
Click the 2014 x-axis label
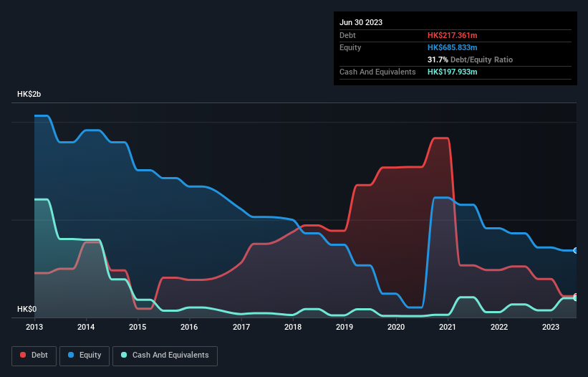point(86,327)
